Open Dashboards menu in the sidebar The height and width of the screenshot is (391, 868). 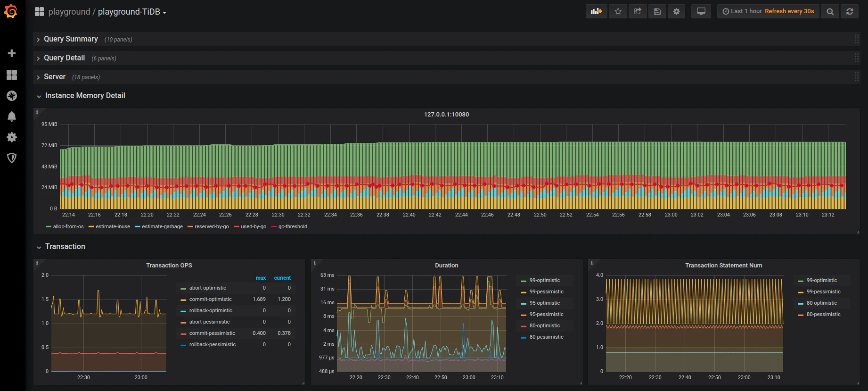pyautogui.click(x=12, y=75)
